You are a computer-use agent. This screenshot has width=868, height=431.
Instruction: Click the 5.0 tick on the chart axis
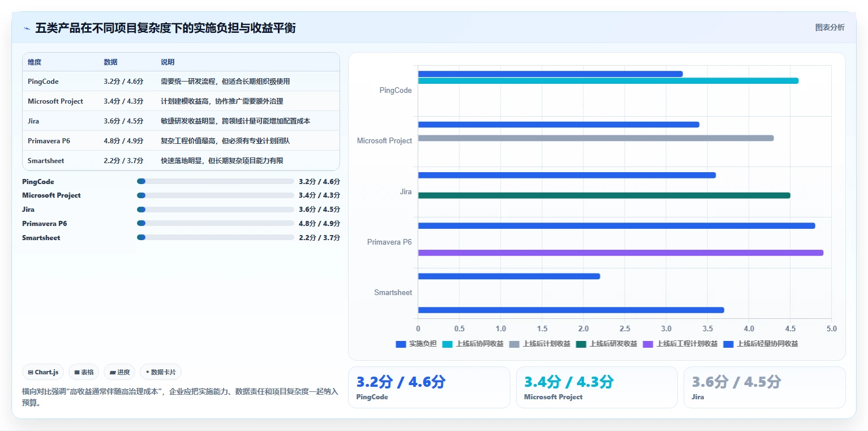tap(831, 328)
